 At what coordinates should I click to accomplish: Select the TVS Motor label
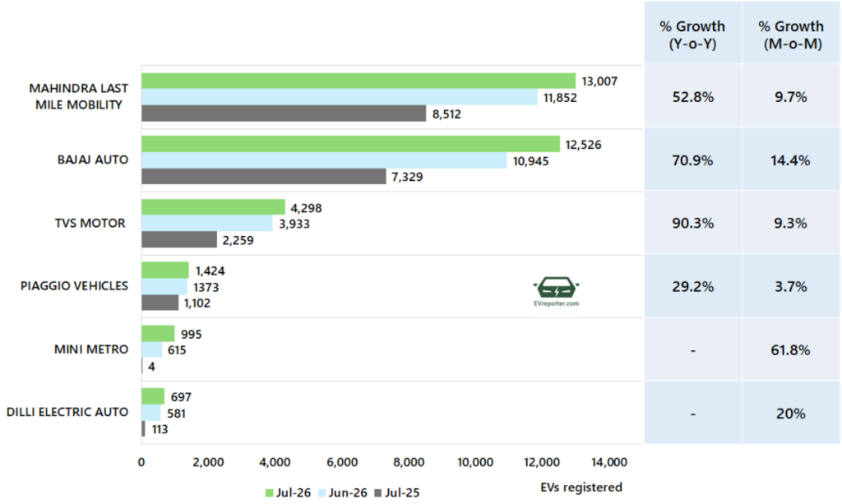pos(90,223)
